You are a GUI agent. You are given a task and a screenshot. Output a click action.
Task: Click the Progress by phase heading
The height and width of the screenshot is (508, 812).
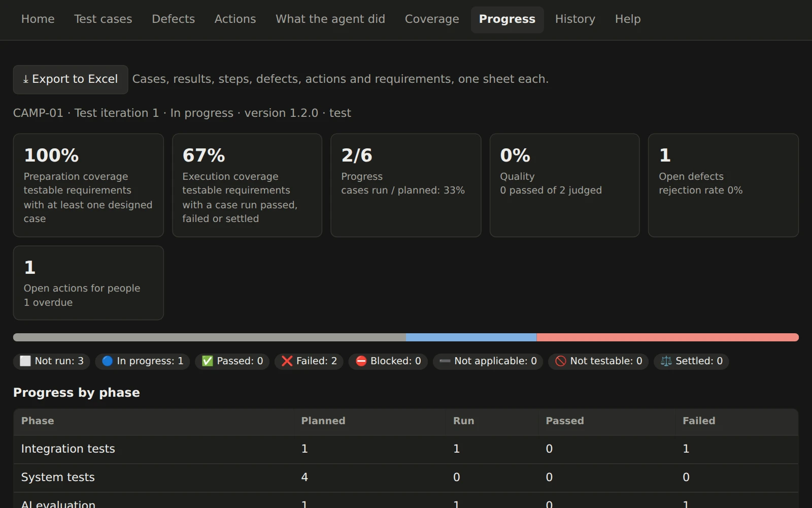pyautogui.click(x=77, y=393)
